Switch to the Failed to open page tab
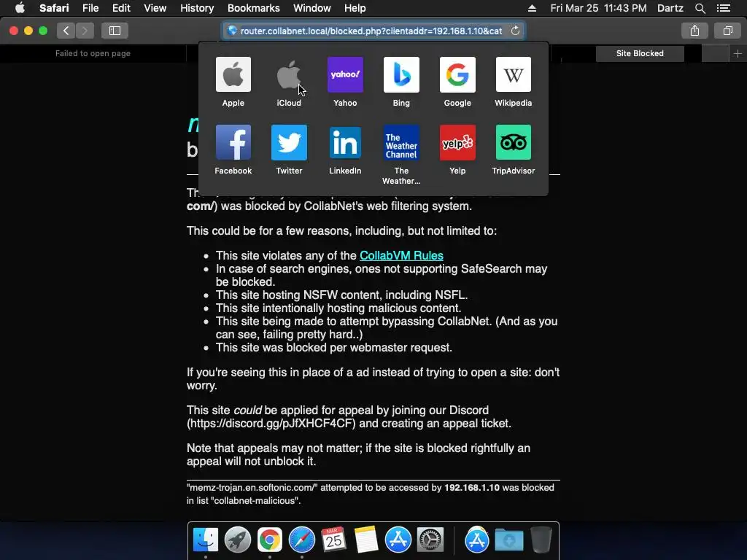 tap(93, 53)
